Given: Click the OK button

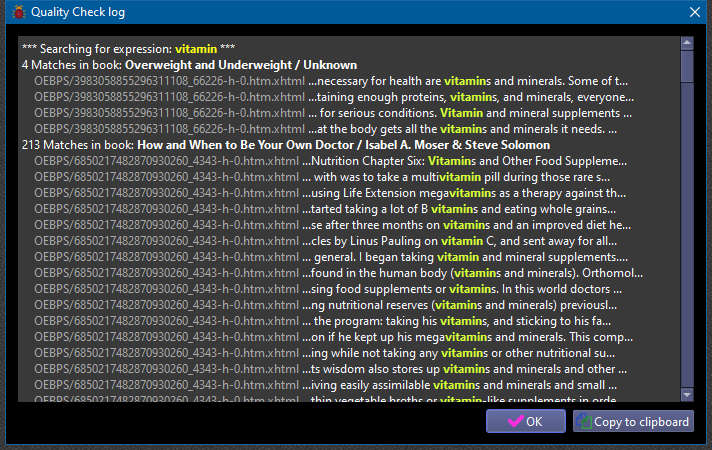Looking at the screenshot, I should 526,421.
